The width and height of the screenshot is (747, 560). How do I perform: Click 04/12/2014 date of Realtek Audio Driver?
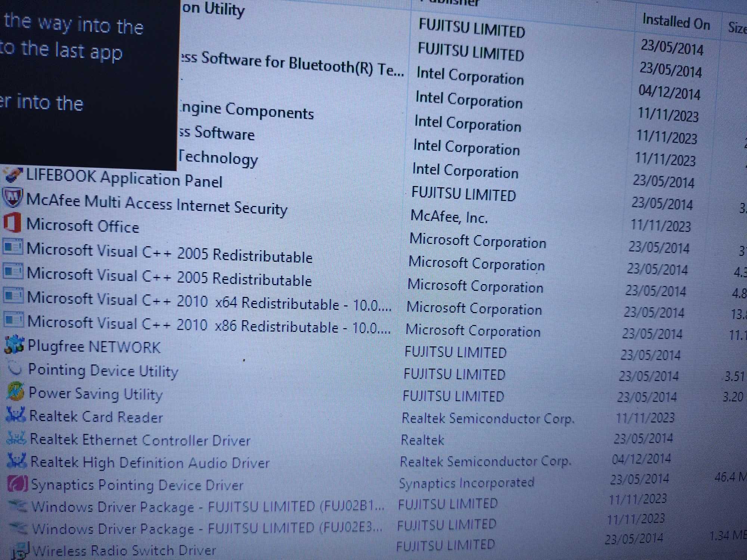point(641,459)
